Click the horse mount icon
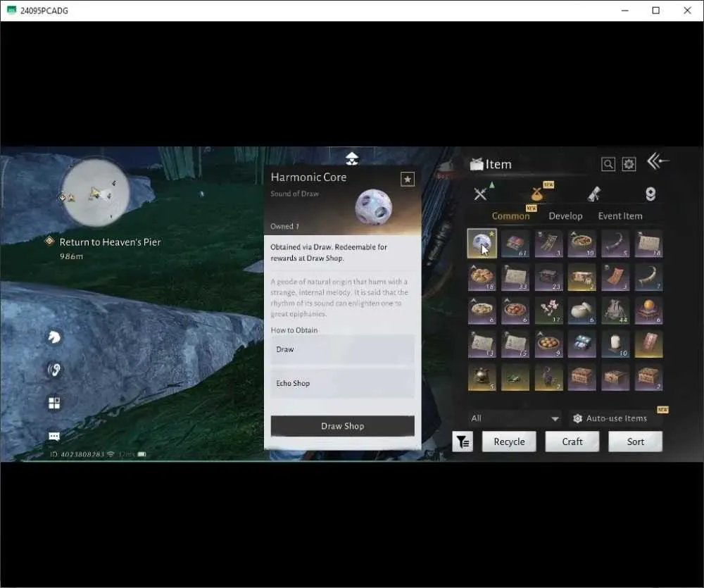 tap(54, 337)
